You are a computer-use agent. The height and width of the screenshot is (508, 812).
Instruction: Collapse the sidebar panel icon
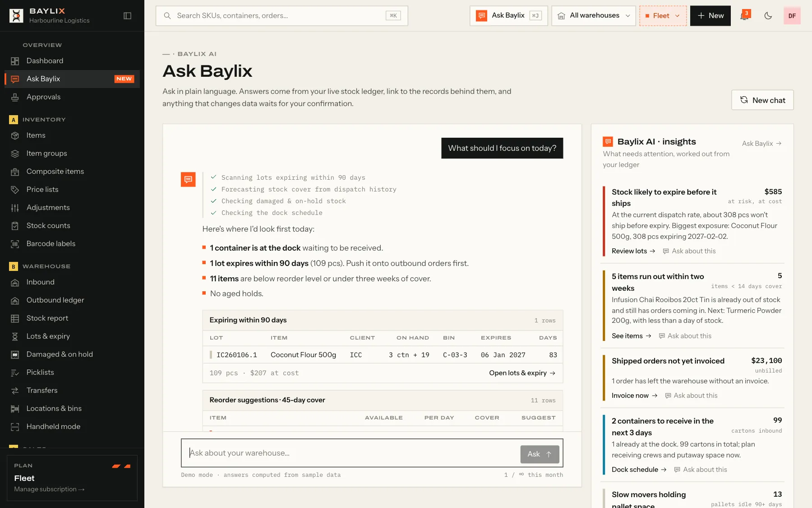pyautogui.click(x=127, y=16)
